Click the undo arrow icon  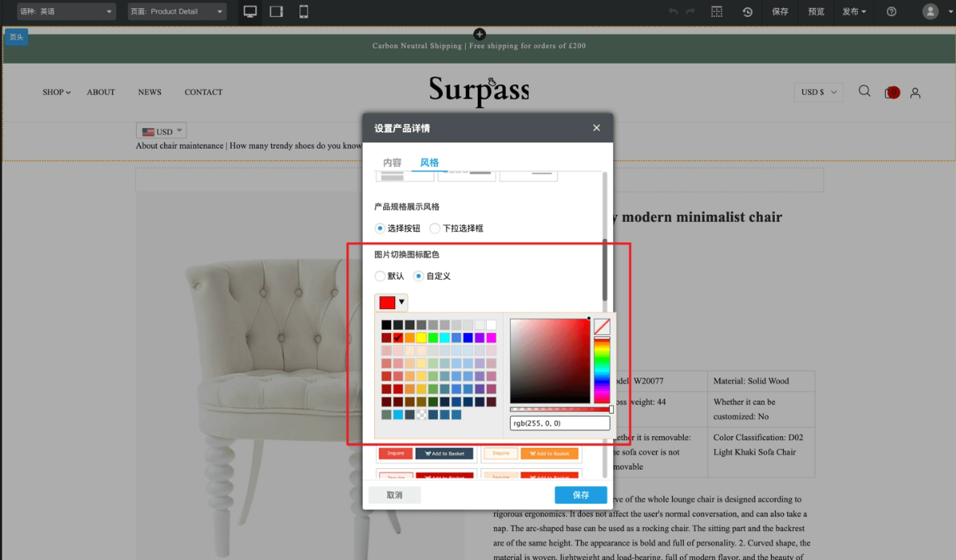click(x=673, y=11)
